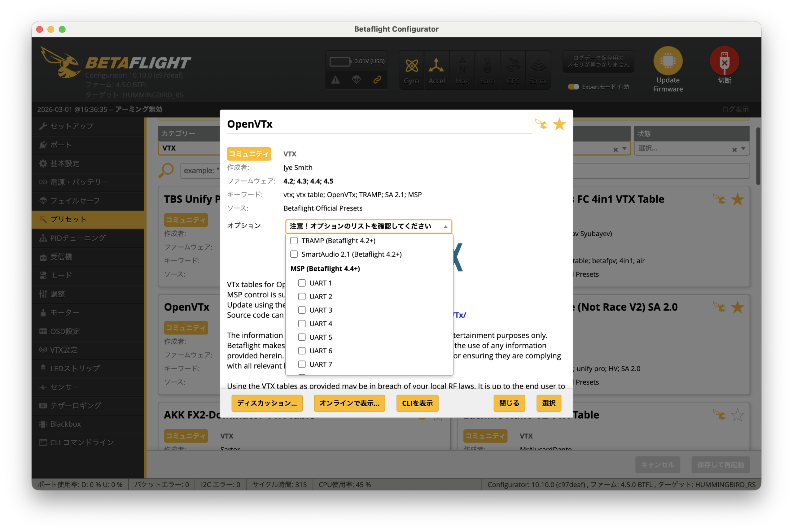Click the red disconnect USB icon
Image resolution: width=793 pixels, height=532 pixels.
point(724,61)
